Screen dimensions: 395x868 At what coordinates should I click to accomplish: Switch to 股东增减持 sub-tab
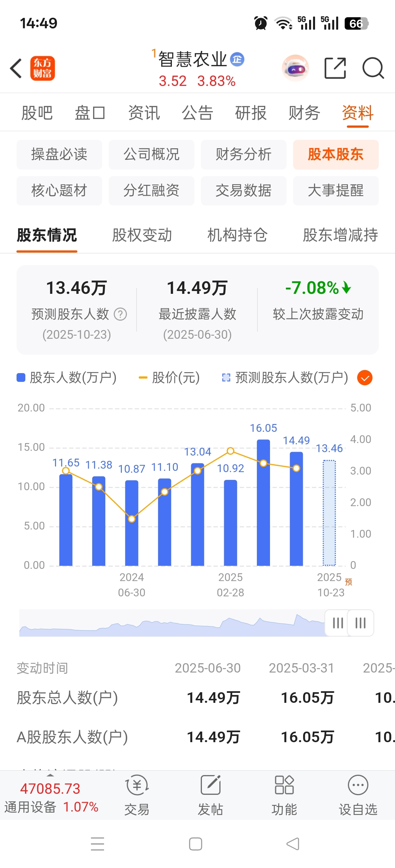click(340, 235)
